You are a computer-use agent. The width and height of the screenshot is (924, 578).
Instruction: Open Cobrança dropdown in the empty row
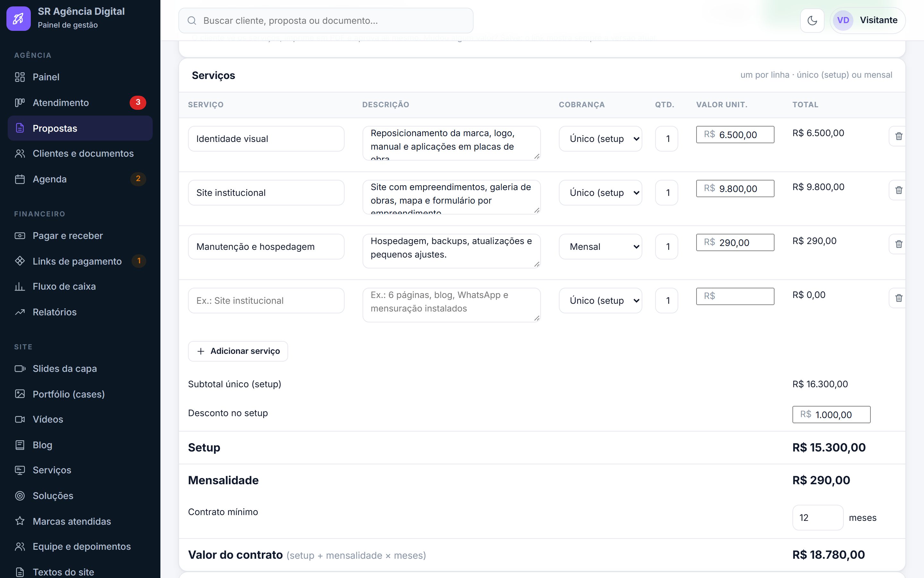601,301
